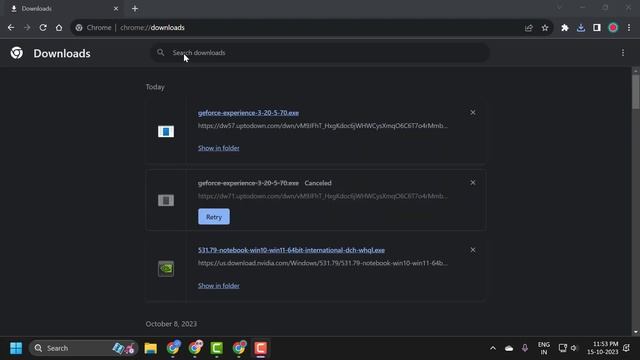This screenshot has width=640, height=360.
Task: Click the Today date heading
Action: tap(155, 87)
